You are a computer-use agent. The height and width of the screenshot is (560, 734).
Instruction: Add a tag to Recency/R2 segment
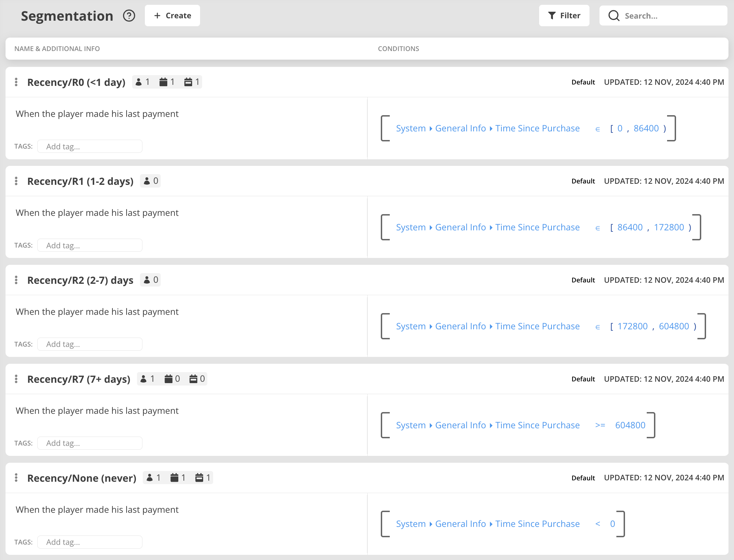tap(90, 344)
